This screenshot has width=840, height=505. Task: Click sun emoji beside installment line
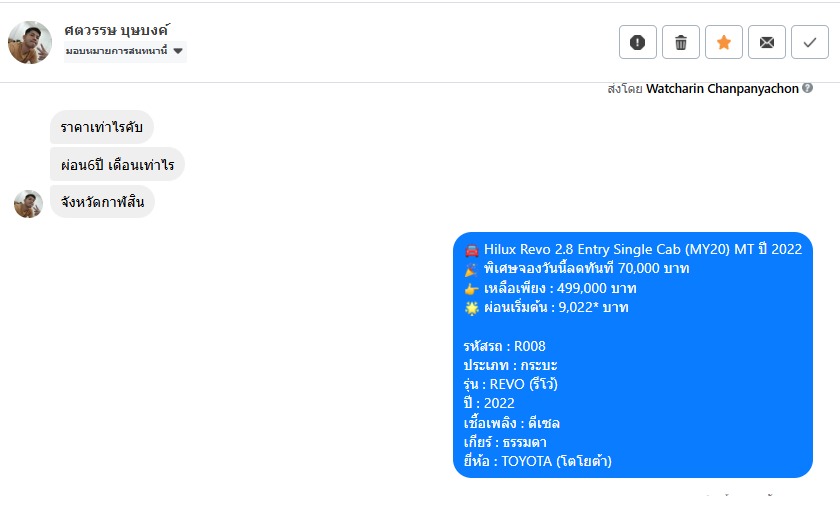(x=471, y=308)
